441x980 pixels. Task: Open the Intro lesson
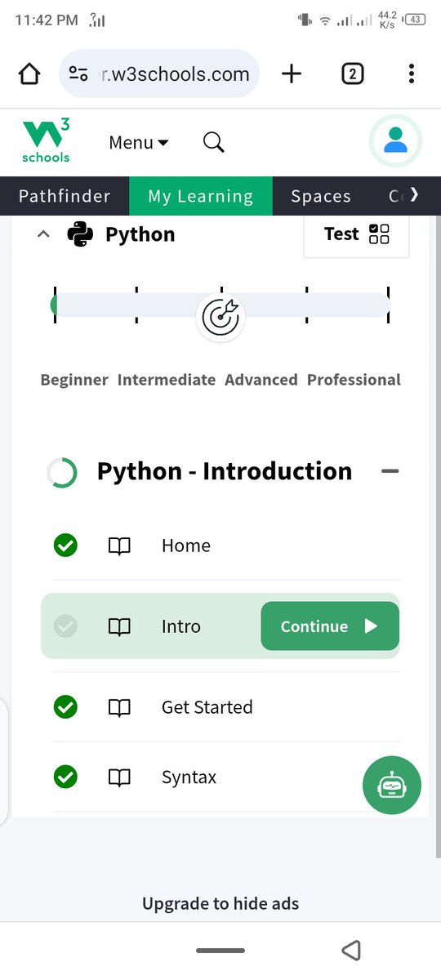click(x=181, y=626)
